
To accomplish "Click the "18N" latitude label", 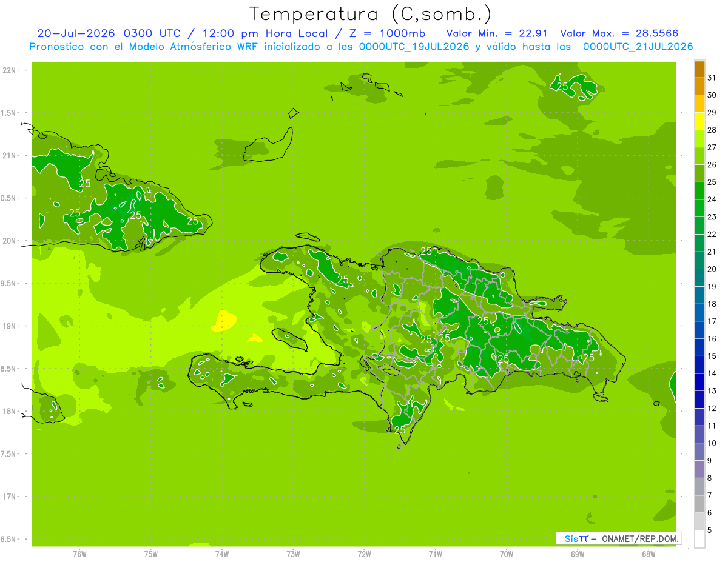I will 9,412.
